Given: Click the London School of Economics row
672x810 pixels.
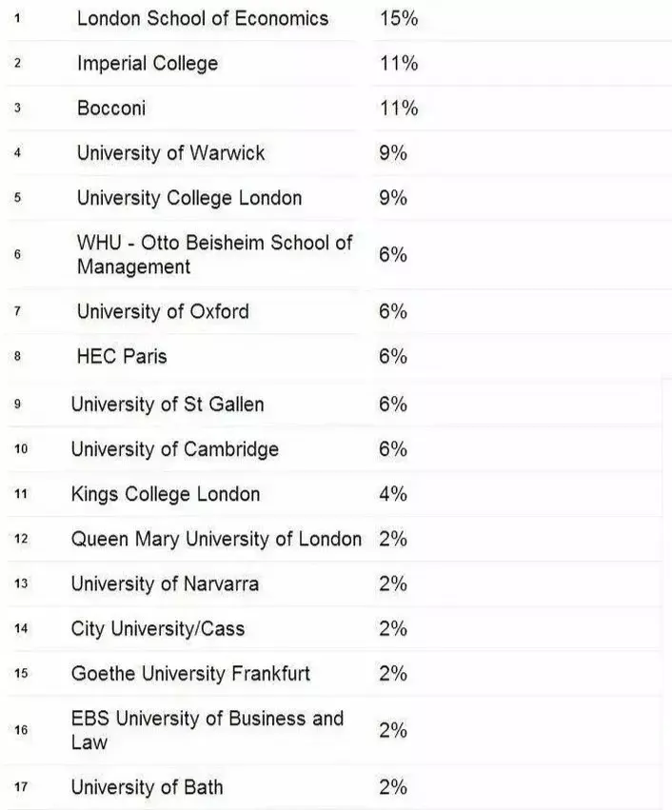Looking at the screenshot, I should (x=202, y=19).
